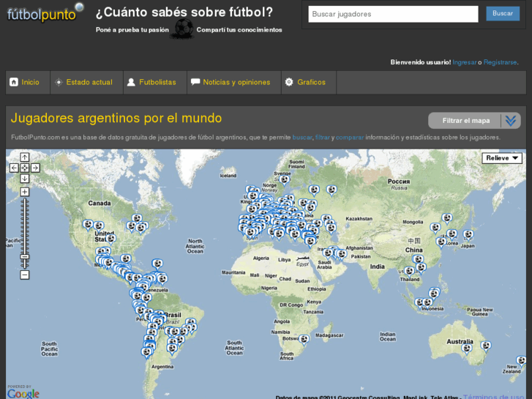Click the Buscar button
This screenshot has height=399, width=532.
503,14
